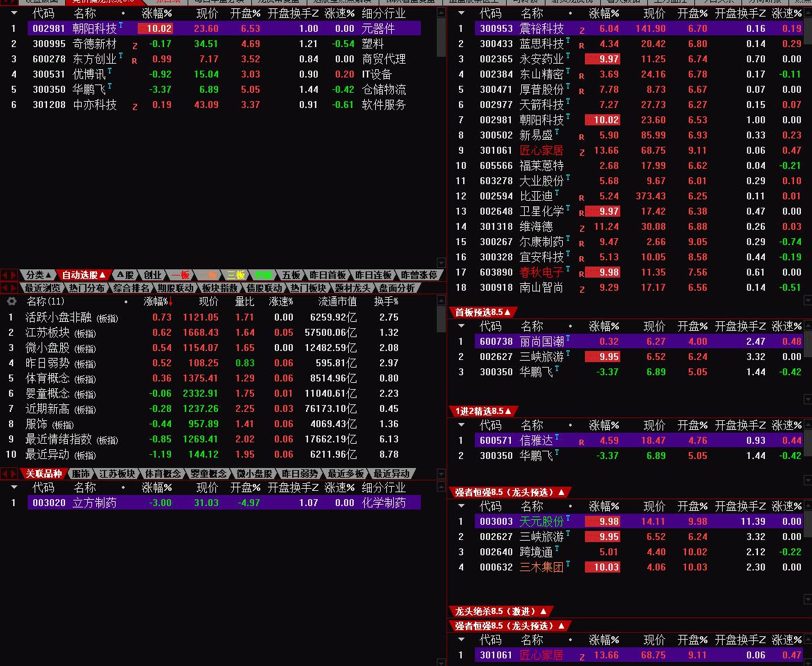Click the Z marker beside 震裕科技
This screenshot has width=812, height=666.
[582, 30]
